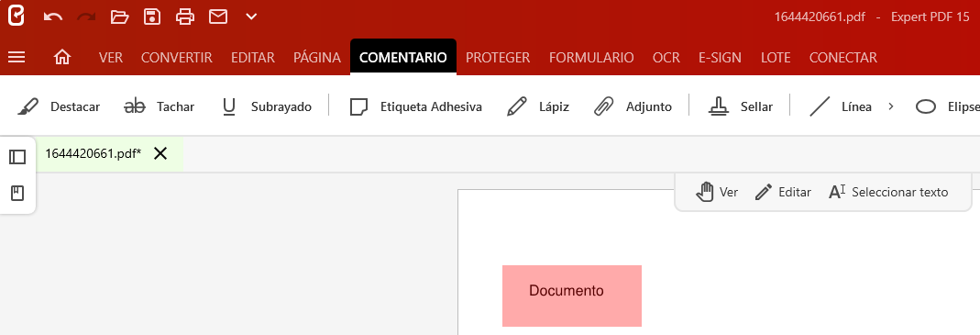Expand the quick access toolbar dropdown
The image size is (980, 335).
pyautogui.click(x=251, y=17)
